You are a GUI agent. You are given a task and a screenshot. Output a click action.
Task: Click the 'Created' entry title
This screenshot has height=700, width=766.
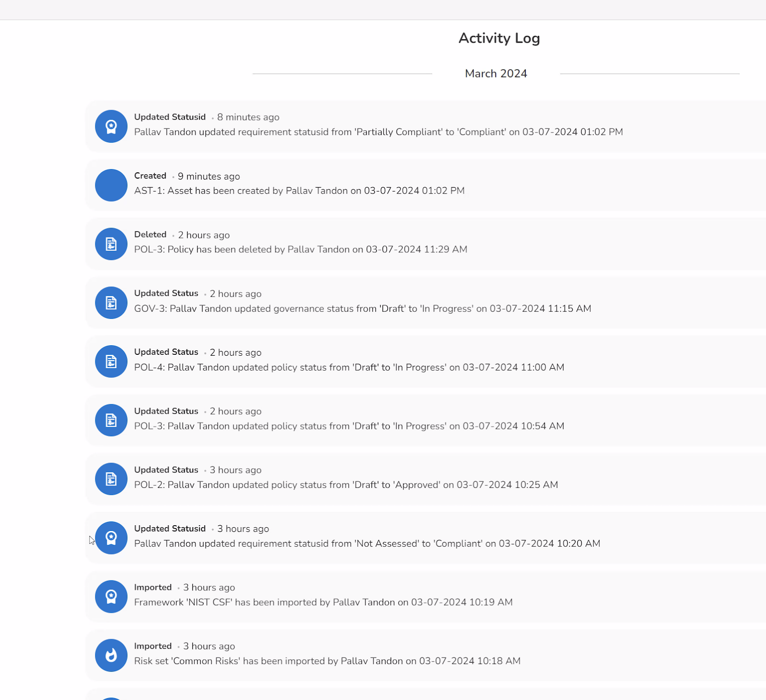(x=150, y=176)
